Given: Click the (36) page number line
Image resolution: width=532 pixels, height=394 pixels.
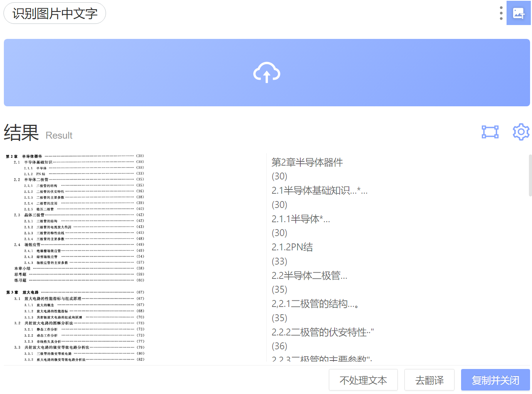Looking at the screenshot, I should (279, 346).
